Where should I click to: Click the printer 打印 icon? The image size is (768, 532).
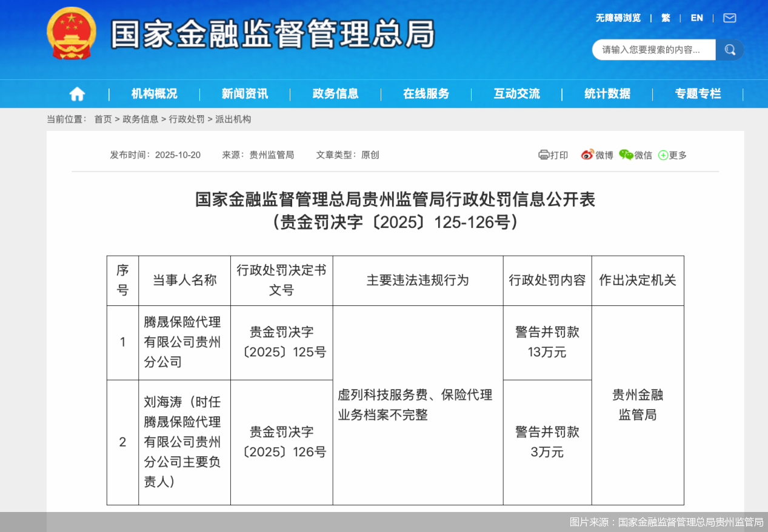[x=544, y=155]
